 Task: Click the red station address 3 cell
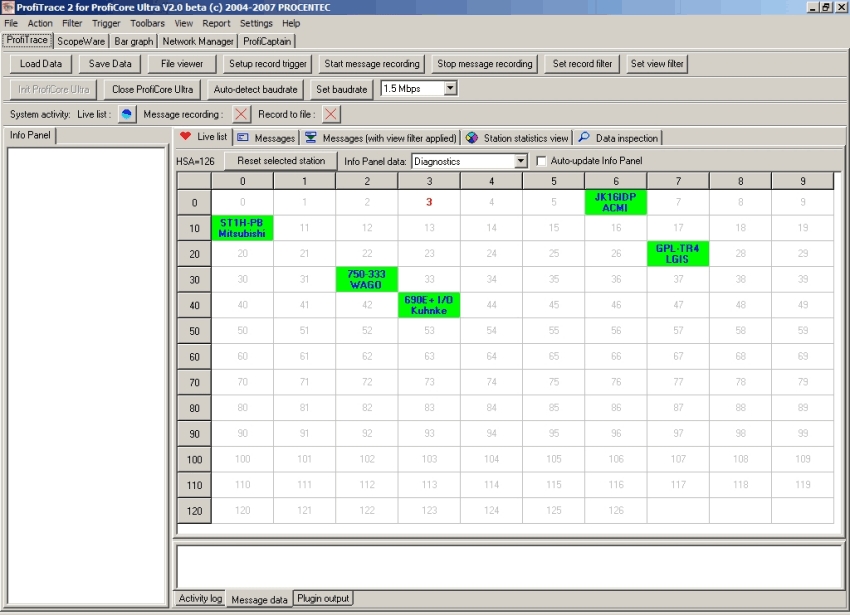pyautogui.click(x=429, y=202)
